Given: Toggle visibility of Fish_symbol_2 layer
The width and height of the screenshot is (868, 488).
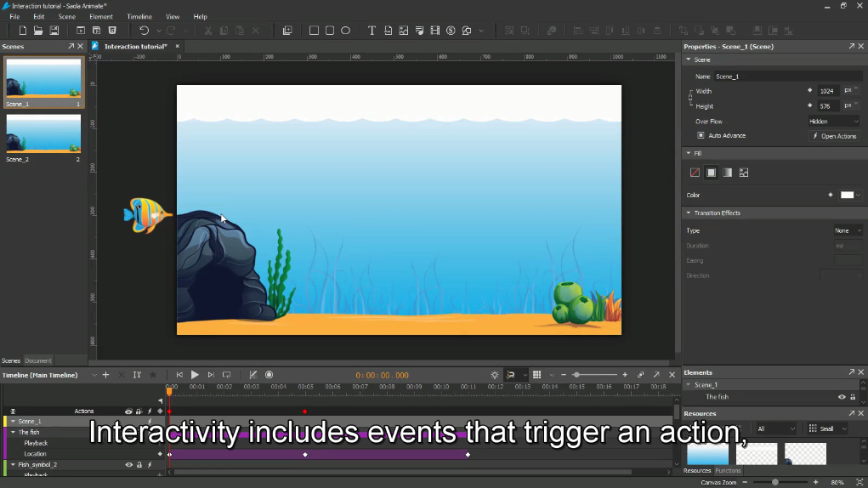Looking at the screenshot, I should [x=128, y=465].
